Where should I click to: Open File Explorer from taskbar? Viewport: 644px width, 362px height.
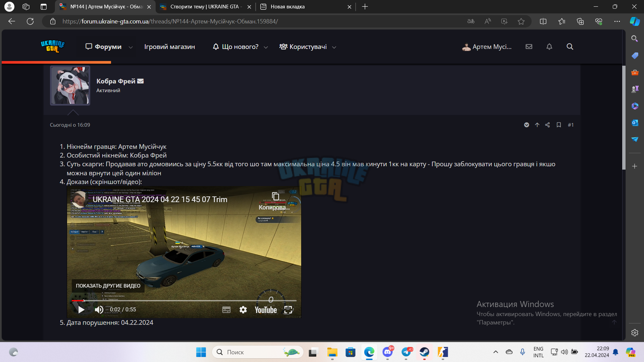click(x=332, y=352)
